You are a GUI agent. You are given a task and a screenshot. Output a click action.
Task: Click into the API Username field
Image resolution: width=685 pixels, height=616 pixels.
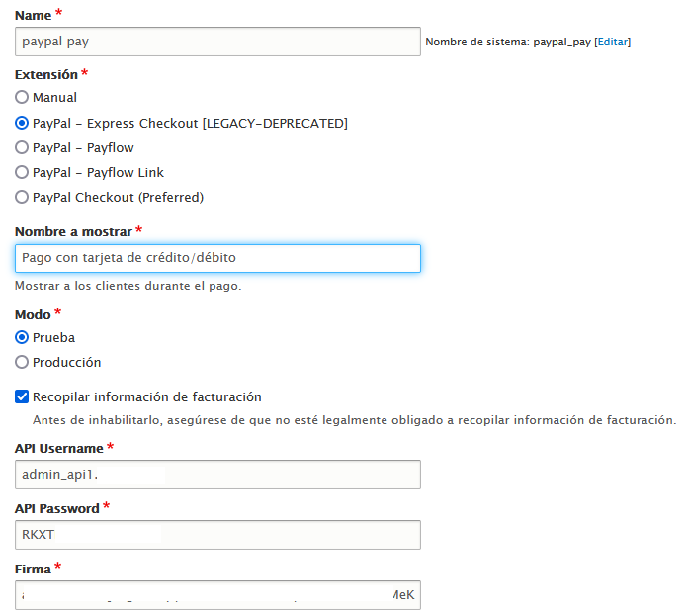point(217,475)
